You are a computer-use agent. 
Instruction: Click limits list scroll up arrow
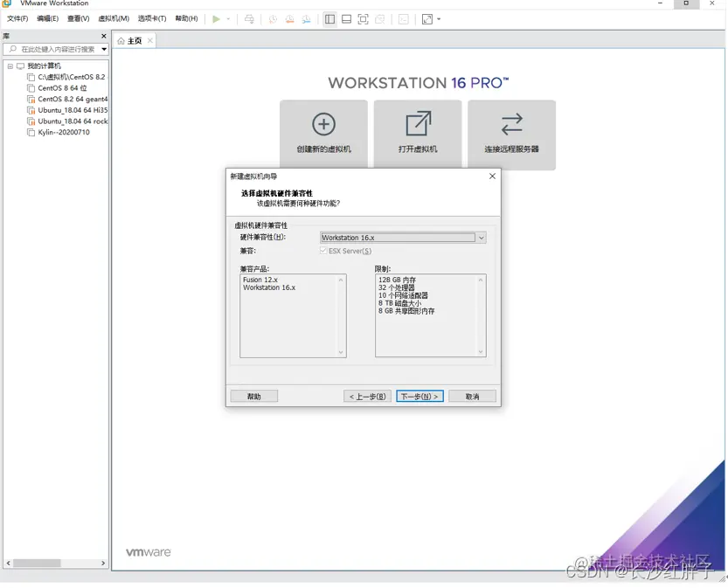click(x=481, y=280)
